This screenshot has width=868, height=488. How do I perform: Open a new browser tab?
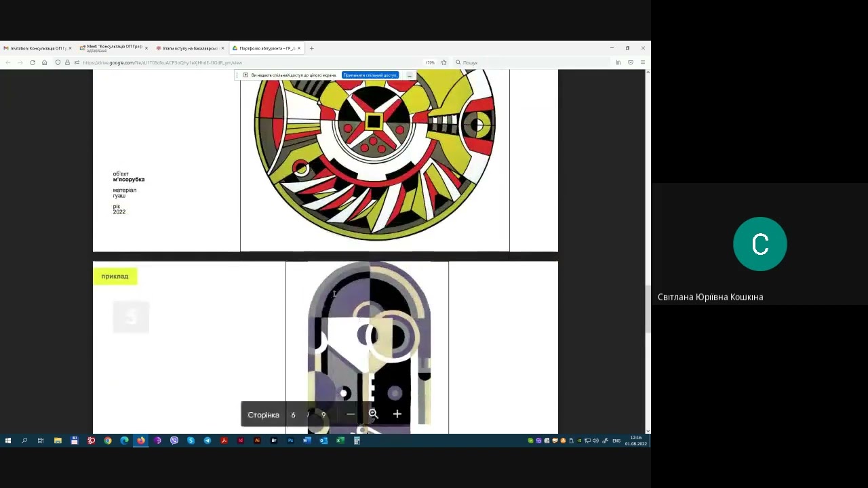311,48
